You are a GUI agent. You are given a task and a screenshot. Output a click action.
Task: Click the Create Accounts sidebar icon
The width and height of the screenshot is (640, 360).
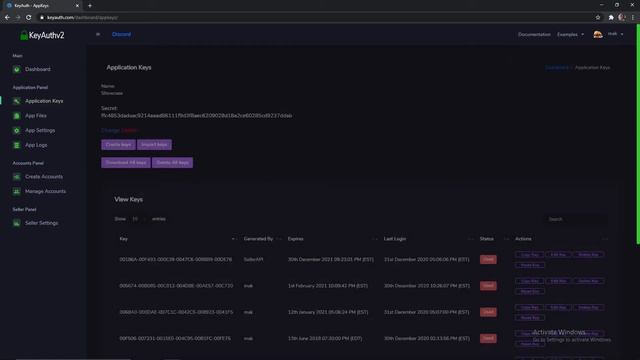click(x=16, y=177)
